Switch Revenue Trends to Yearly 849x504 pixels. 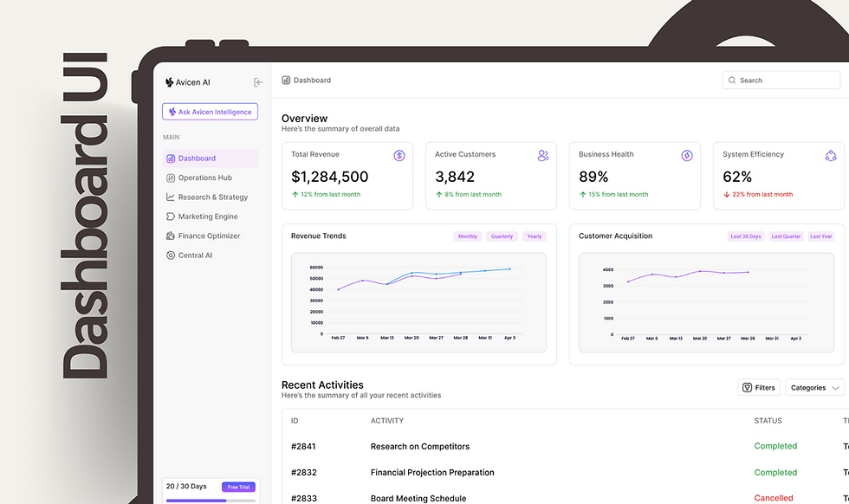click(x=535, y=236)
